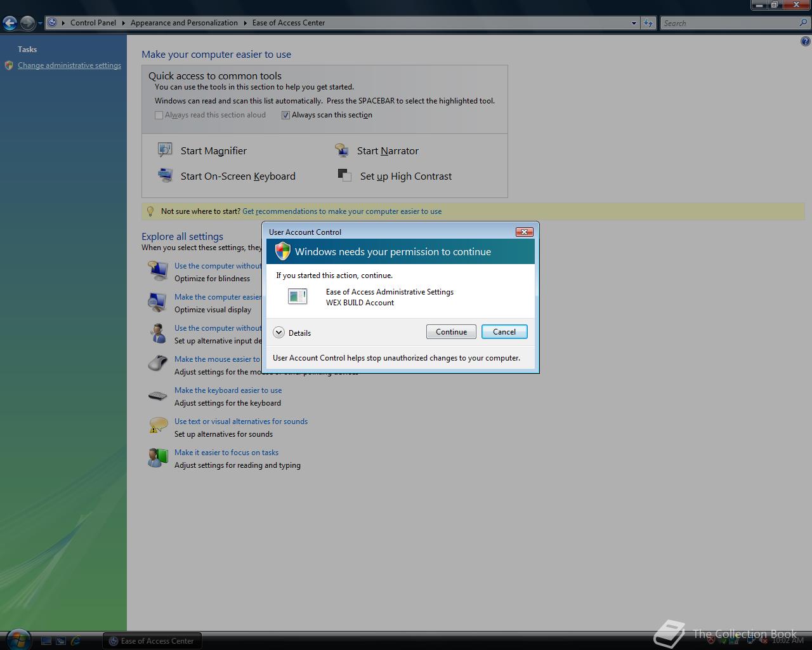
Task: Click WEX BUILD Account text in dialog
Action: [x=360, y=303]
